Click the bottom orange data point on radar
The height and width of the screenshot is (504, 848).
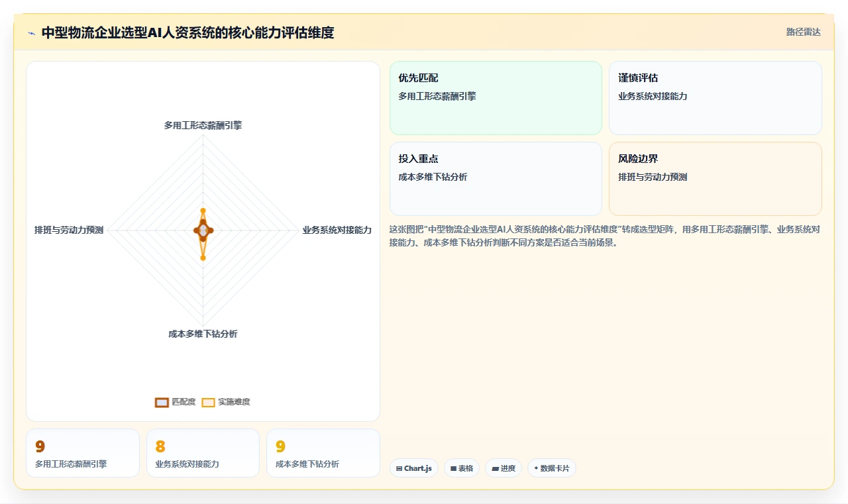(203, 258)
